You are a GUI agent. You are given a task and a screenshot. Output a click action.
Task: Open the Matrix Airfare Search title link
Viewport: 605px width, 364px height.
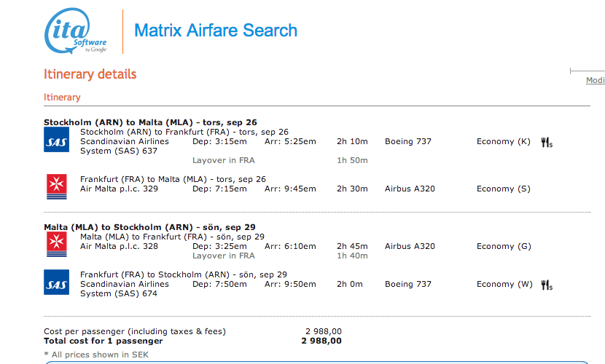point(216,31)
